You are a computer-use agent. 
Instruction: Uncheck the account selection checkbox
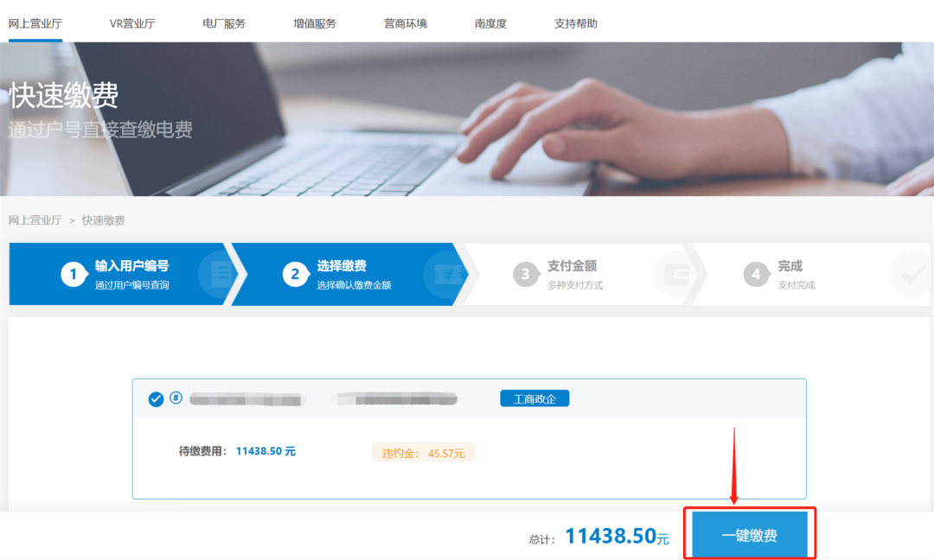pos(156,399)
